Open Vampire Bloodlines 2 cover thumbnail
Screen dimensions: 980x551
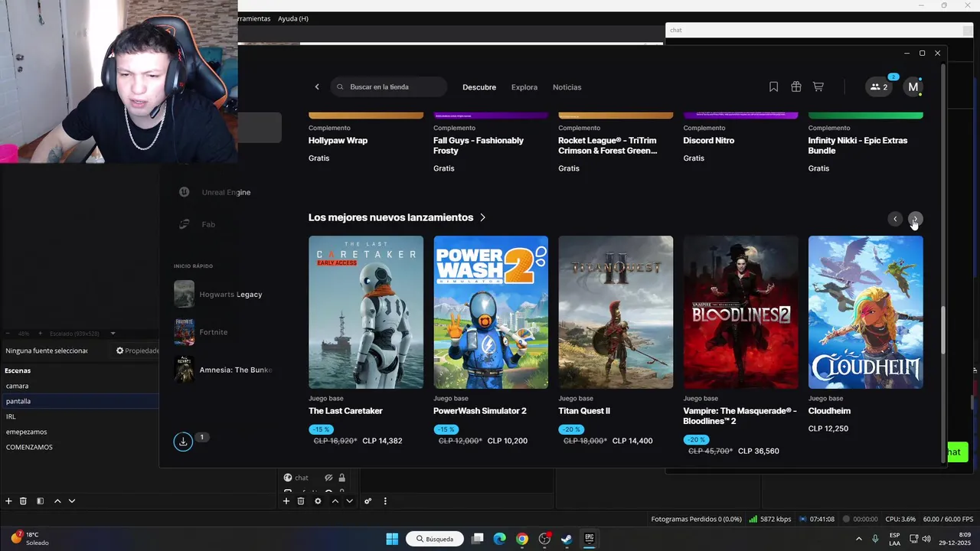(x=740, y=312)
